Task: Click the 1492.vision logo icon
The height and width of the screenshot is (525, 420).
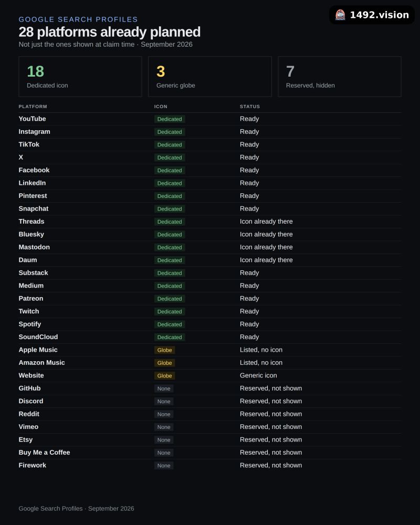Action: pyautogui.click(x=340, y=15)
